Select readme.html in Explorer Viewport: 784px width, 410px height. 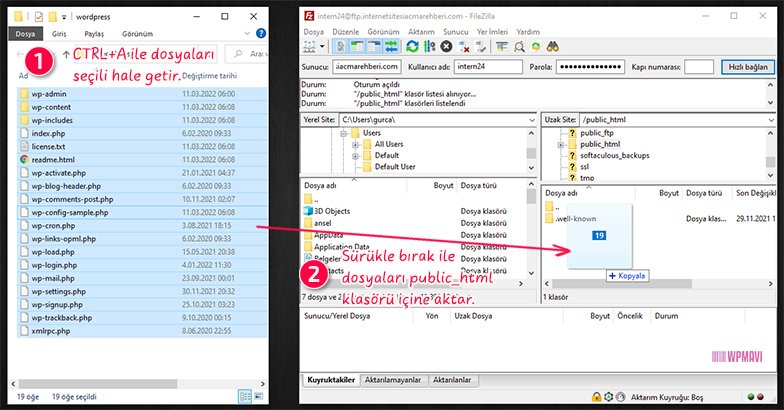(142, 160)
